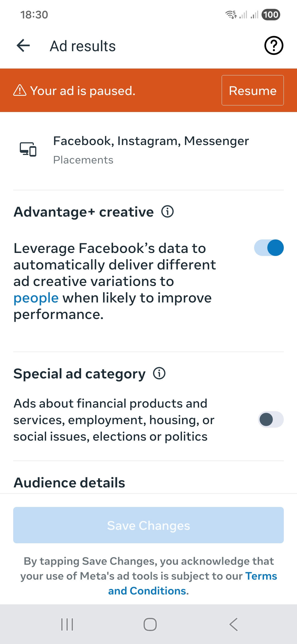Resume the paused ad
The image size is (297, 644).
point(252,90)
